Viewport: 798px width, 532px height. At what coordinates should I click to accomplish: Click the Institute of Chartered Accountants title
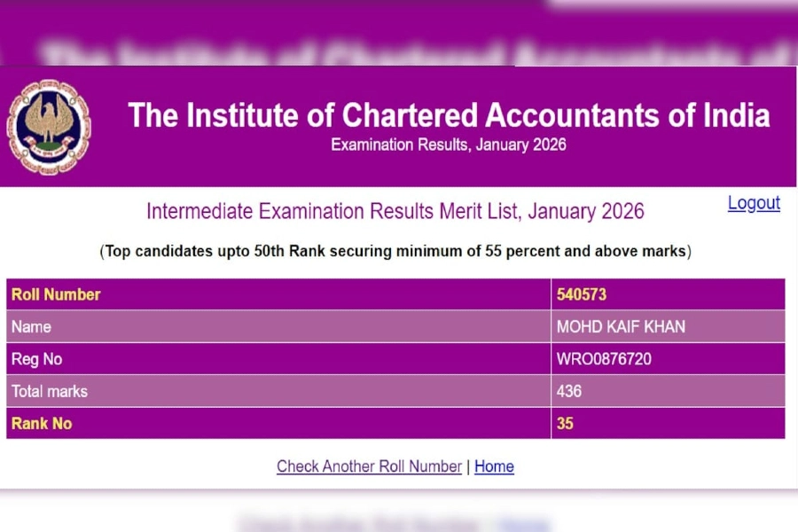449,115
